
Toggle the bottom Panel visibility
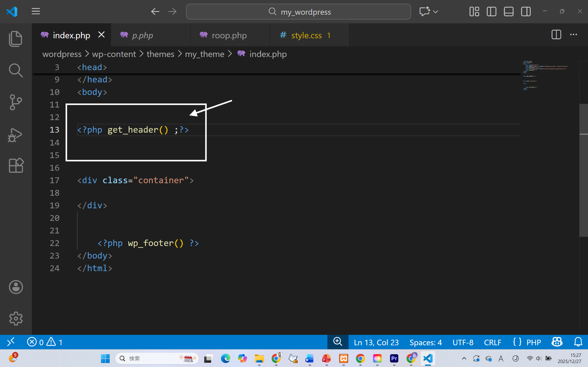[x=509, y=12]
